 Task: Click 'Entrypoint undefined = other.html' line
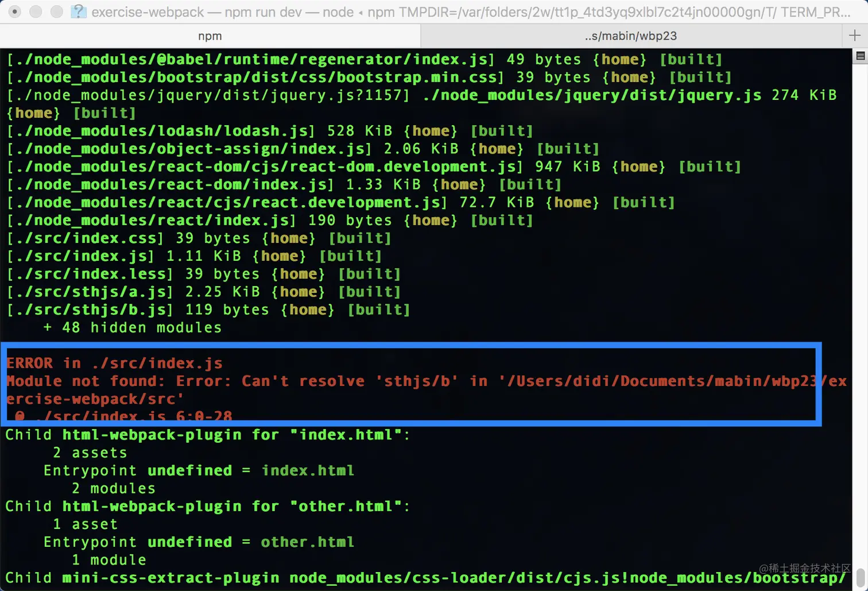(199, 542)
